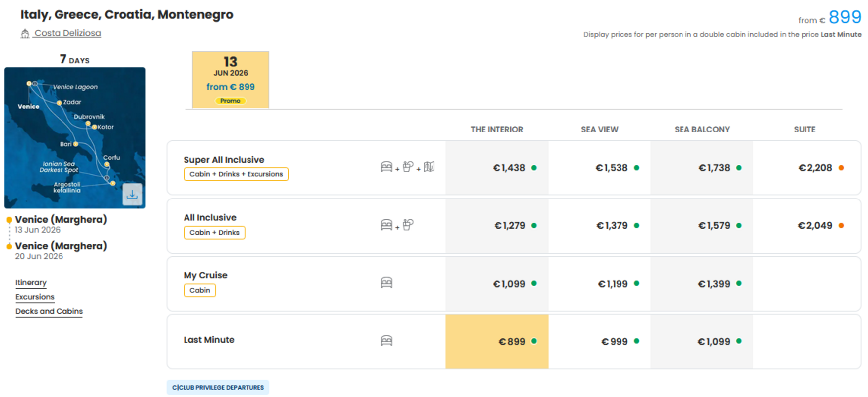The image size is (868, 397).
Task: Open the Costa Deliziosa ship link
Action: pos(67,33)
